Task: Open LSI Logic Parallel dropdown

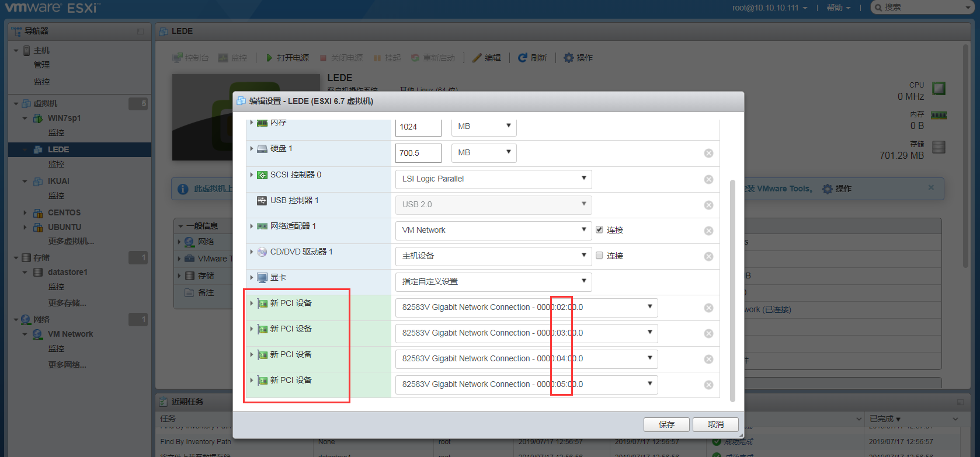Action: (494, 179)
